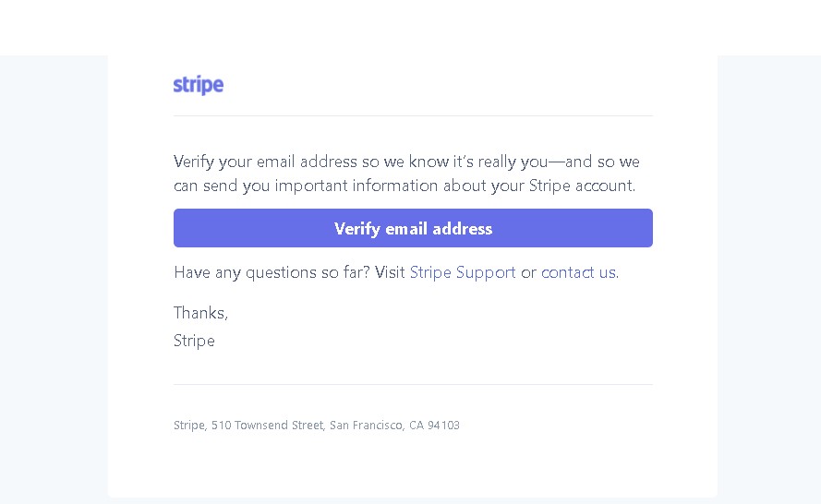The height and width of the screenshot is (504, 821).
Task: Click the word "Stripe," starting the footer address
Action: tap(189, 426)
